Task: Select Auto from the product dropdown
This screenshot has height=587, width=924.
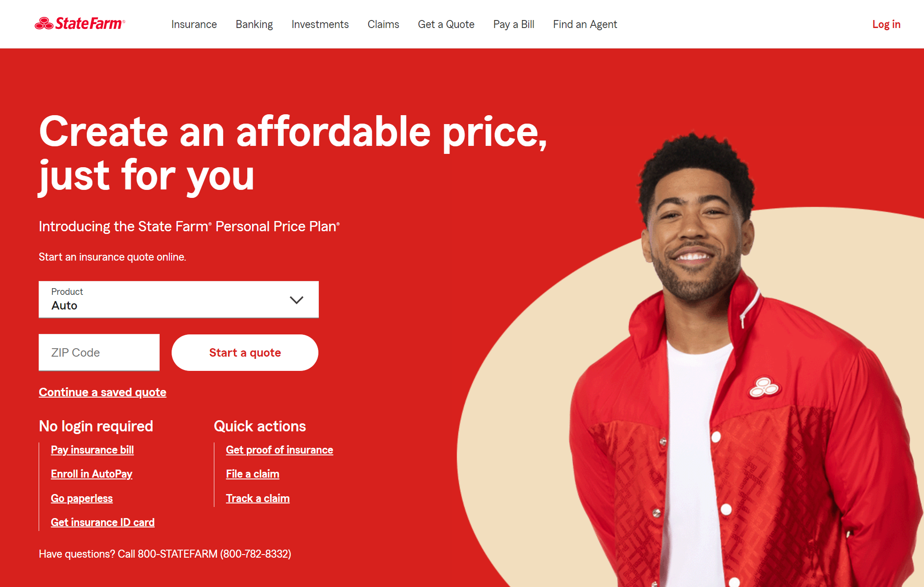Action: [178, 300]
